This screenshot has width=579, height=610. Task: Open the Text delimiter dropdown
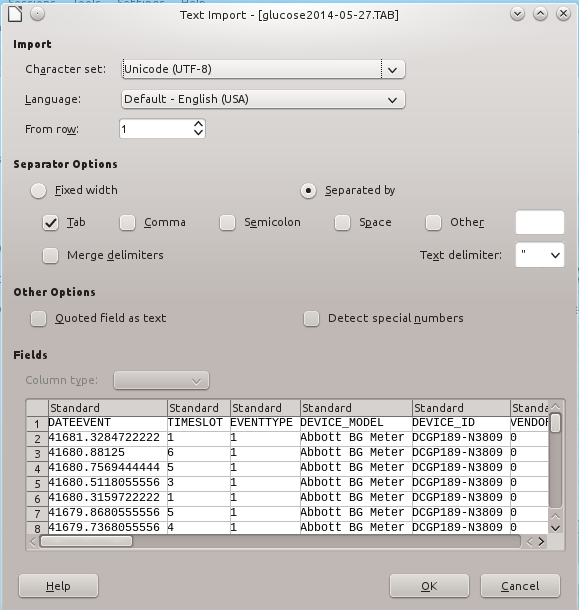(540, 255)
